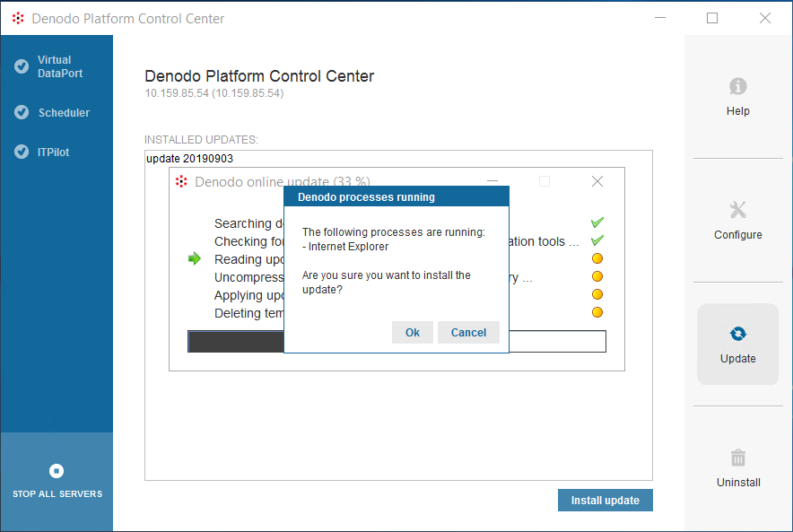The height and width of the screenshot is (532, 793).
Task: Click the Internet Explorer process entry
Action: pos(345,247)
